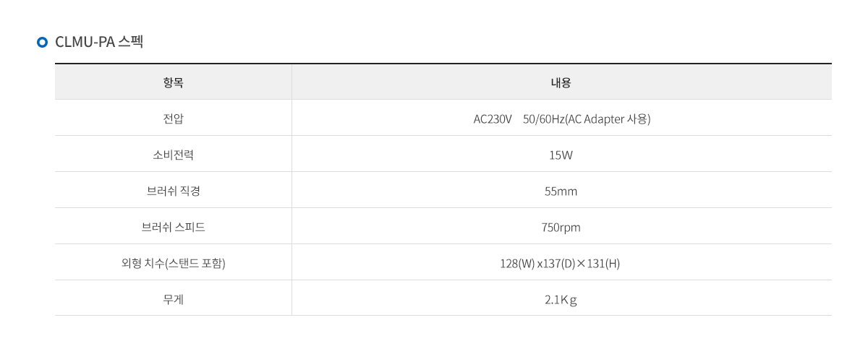Select the CLMU-PA 스펙 heading

pyautogui.click(x=99, y=42)
